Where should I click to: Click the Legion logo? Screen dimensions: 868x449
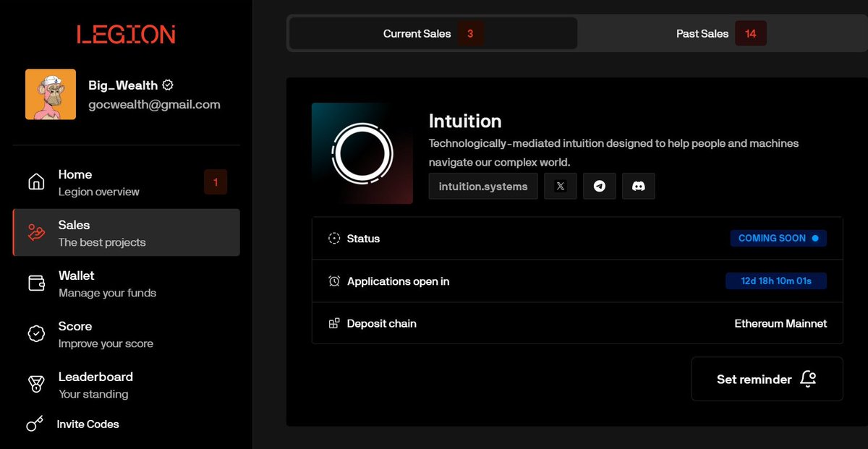(126, 34)
